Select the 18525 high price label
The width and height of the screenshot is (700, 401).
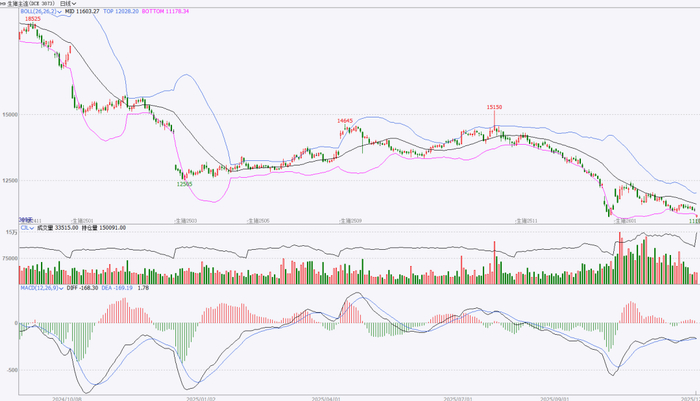point(33,19)
